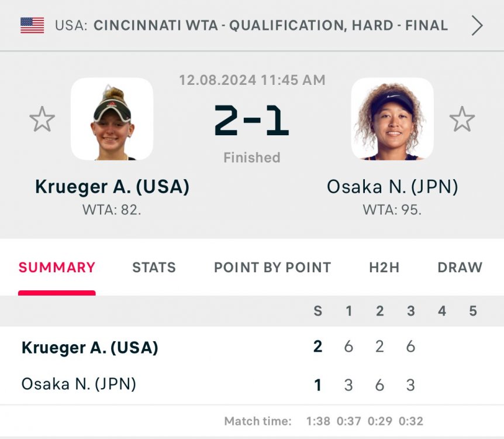
Task: Select the Summary tab
Action: coord(57,267)
